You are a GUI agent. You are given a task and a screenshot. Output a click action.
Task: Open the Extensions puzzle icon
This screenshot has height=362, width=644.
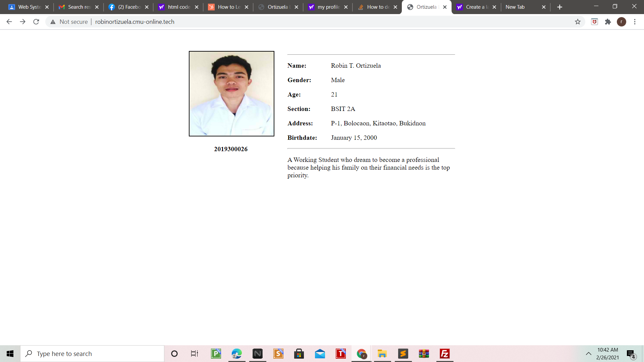coord(608,22)
